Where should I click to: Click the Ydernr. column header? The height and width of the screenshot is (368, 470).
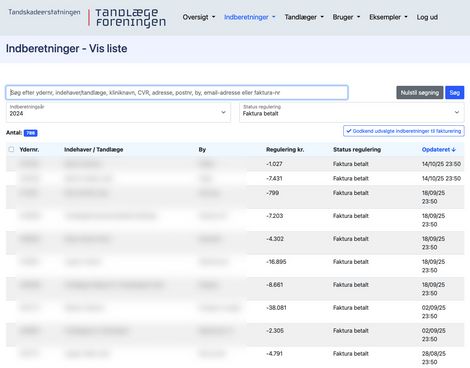pos(29,150)
